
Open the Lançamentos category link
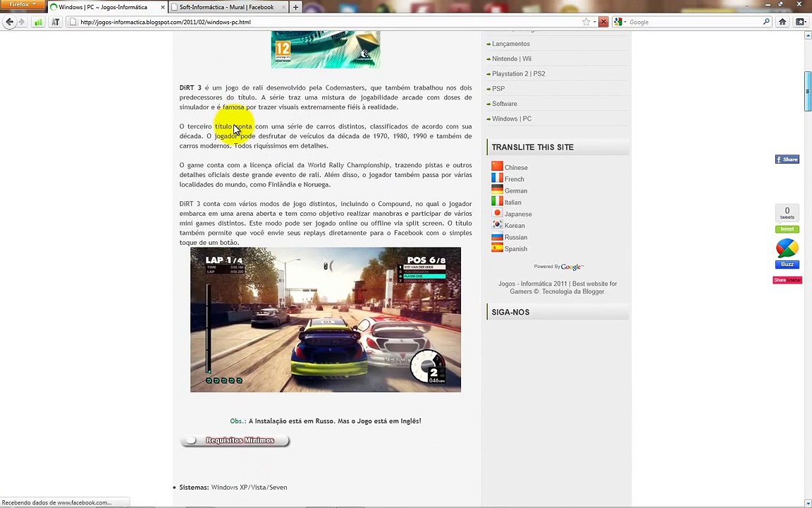(510, 44)
